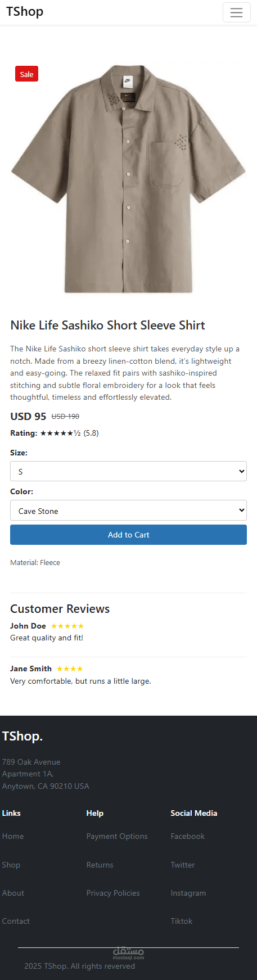Open the hamburger navigation menu
Screen dimensions: 257x980
[236, 12]
